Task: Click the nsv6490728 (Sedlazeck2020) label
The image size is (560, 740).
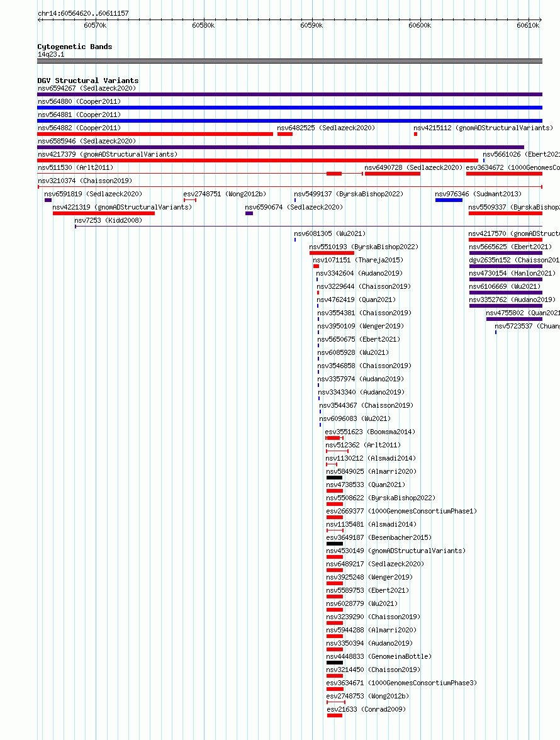Action: (413, 167)
